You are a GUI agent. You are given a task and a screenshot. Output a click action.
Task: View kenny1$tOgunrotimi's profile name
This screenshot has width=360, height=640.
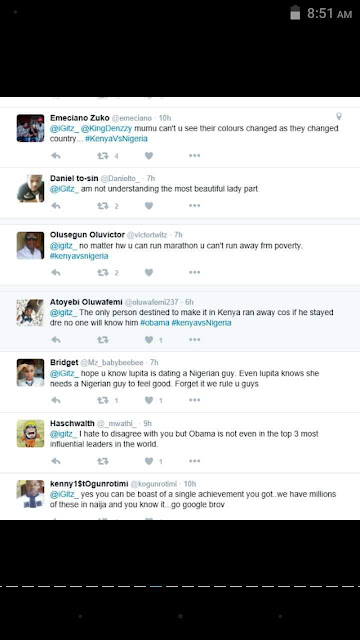(88, 484)
